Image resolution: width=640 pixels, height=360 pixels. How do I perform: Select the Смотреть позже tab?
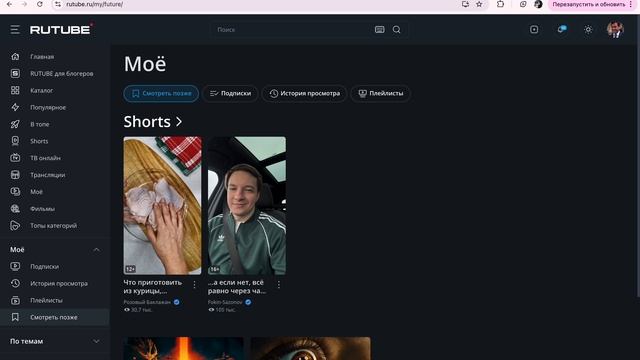[x=161, y=93]
